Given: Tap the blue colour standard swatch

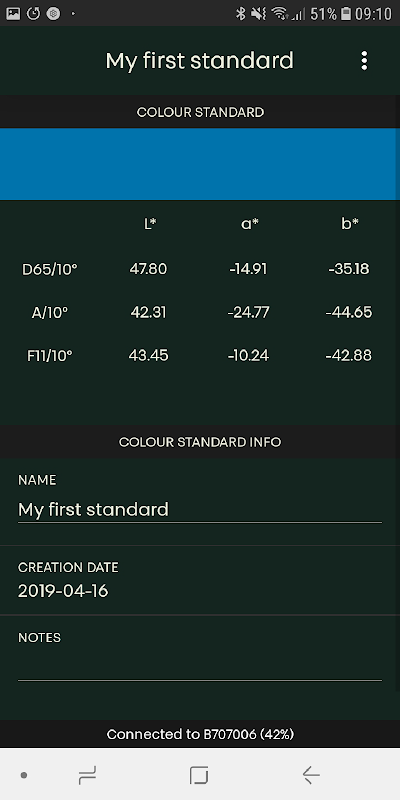Looking at the screenshot, I should click(x=200, y=164).
